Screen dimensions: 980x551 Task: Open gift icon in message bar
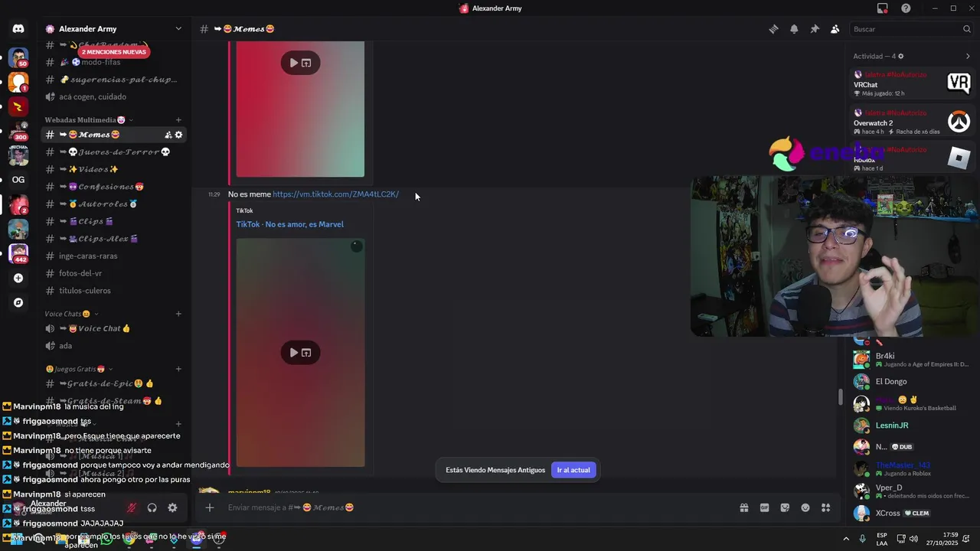[x=743, y=507]
